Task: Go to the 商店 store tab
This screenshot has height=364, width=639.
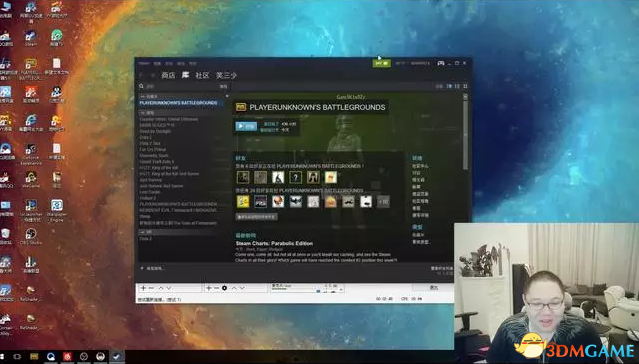Action: pyautogui.click(x=168, y=75)
